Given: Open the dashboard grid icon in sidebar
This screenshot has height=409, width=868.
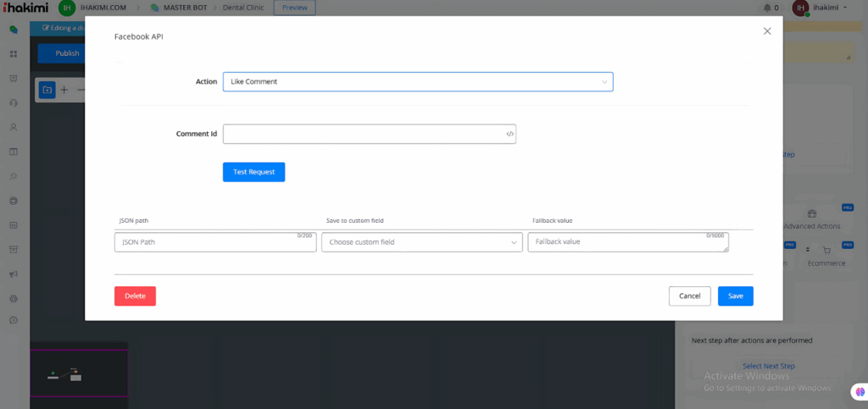Looking at the screenshot, I should tap(14, 54).
